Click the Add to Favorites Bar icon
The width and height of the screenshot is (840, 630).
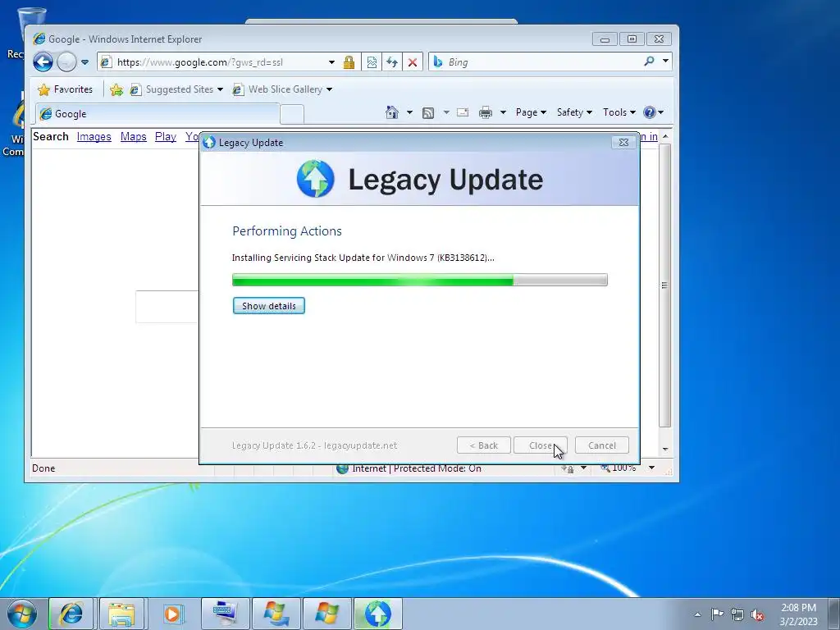(x=116, y=89)
